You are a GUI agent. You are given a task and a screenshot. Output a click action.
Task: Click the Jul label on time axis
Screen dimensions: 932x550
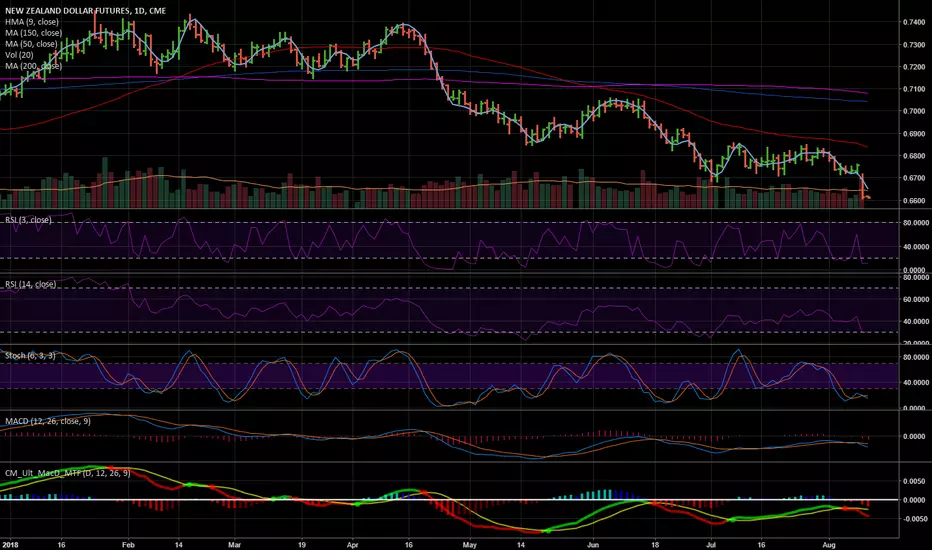coord(711,545)
